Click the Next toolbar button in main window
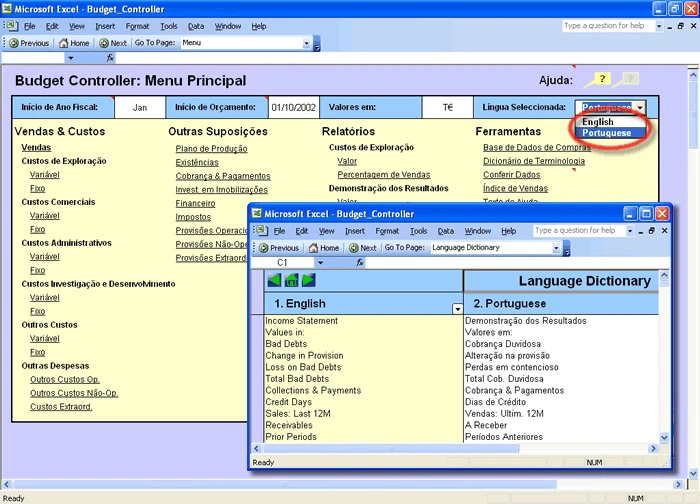The height and width of the screenshot is (504, 700). point(113,43)
